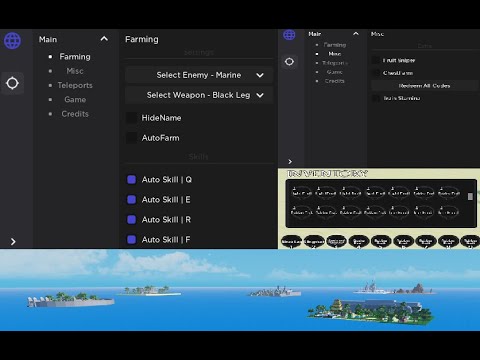Screen dimensions: 480x360
Task: Uncheck Auto Skill | E
Action: coord(132,200)
